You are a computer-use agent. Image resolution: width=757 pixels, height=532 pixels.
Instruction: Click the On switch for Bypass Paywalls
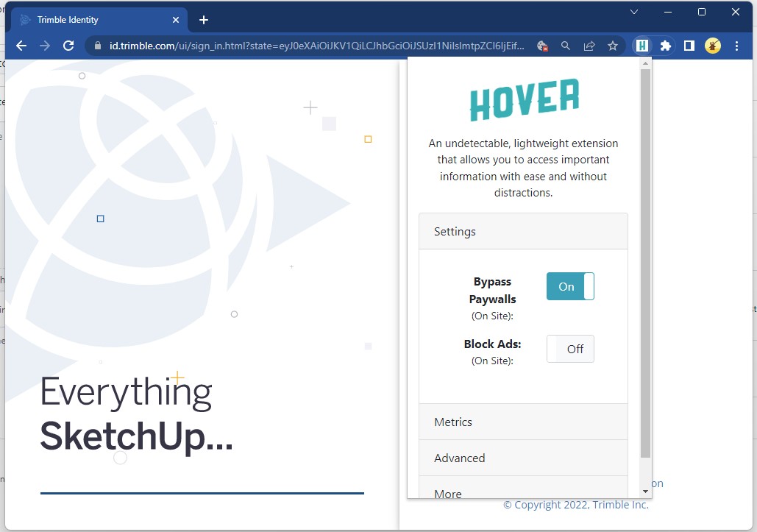pos(570,286)
